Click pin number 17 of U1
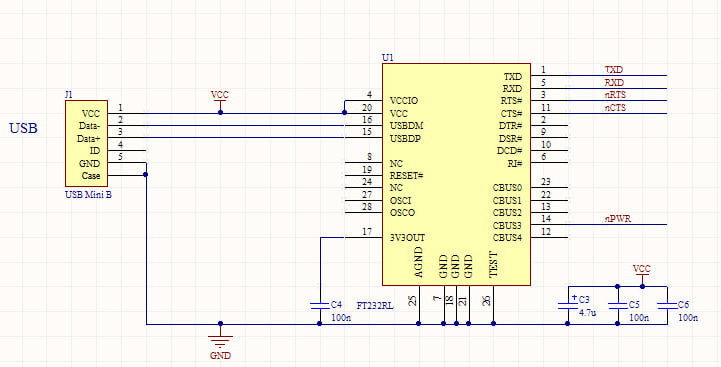This screenshot has height=367, width=721. pyautogui.click(x=367, y=232)
